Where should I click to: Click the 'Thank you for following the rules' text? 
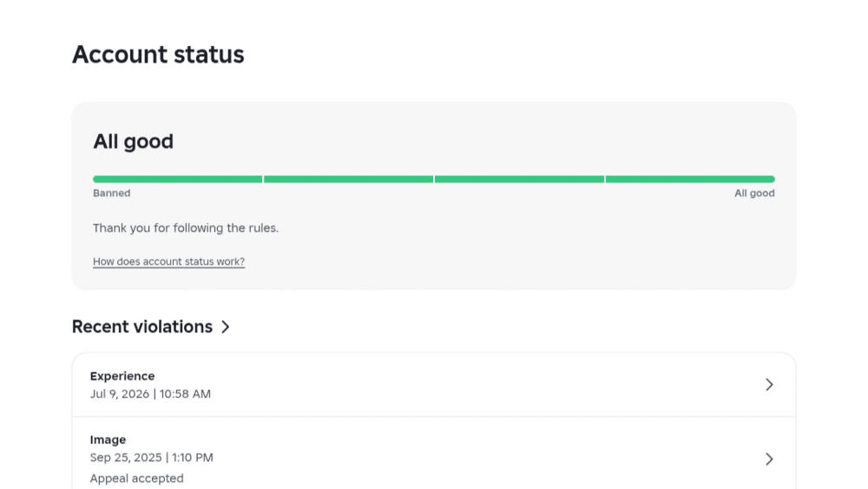186,228
